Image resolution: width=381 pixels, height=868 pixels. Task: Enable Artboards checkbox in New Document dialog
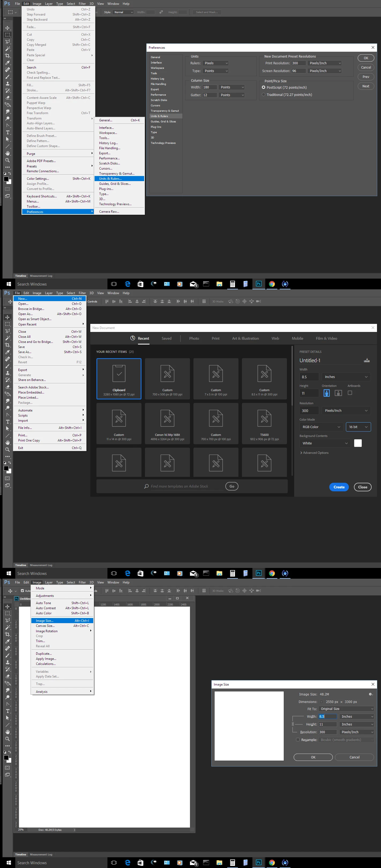click(350, 393)
